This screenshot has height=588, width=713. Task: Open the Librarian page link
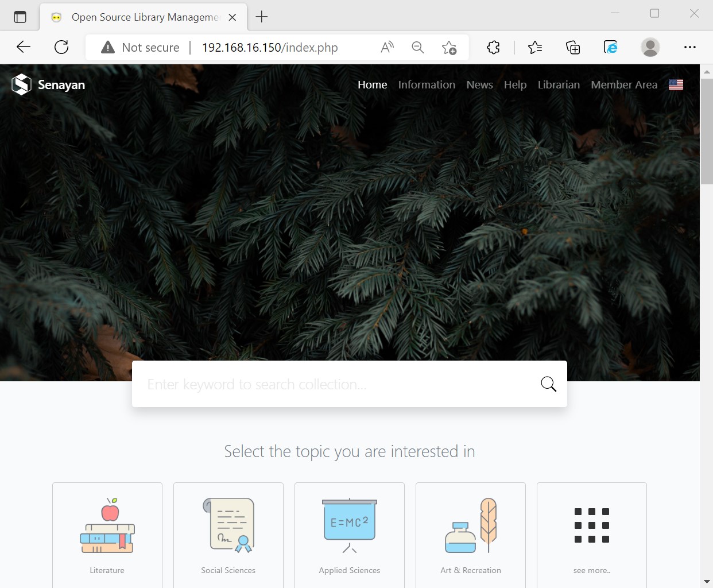(x=559, y=84)
